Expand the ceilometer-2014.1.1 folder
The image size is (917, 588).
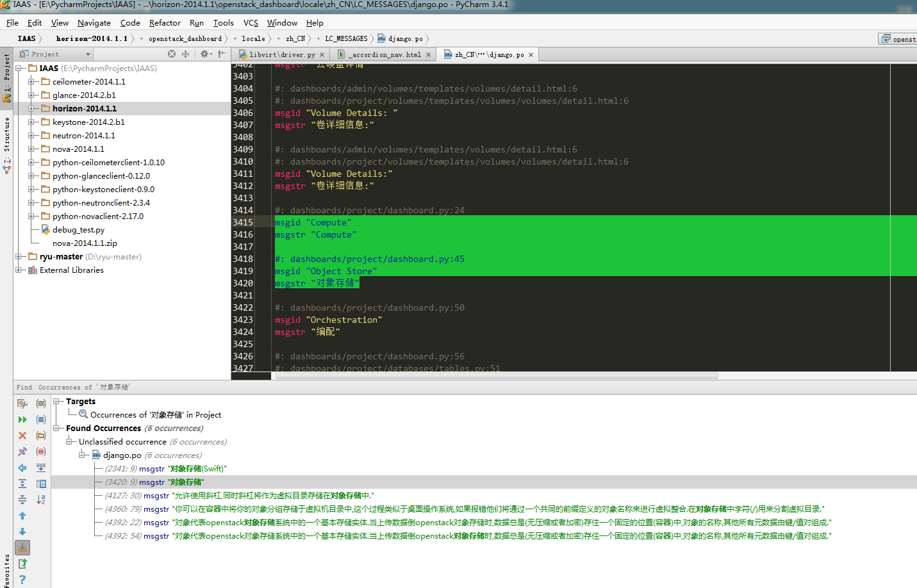click(31, 81)
